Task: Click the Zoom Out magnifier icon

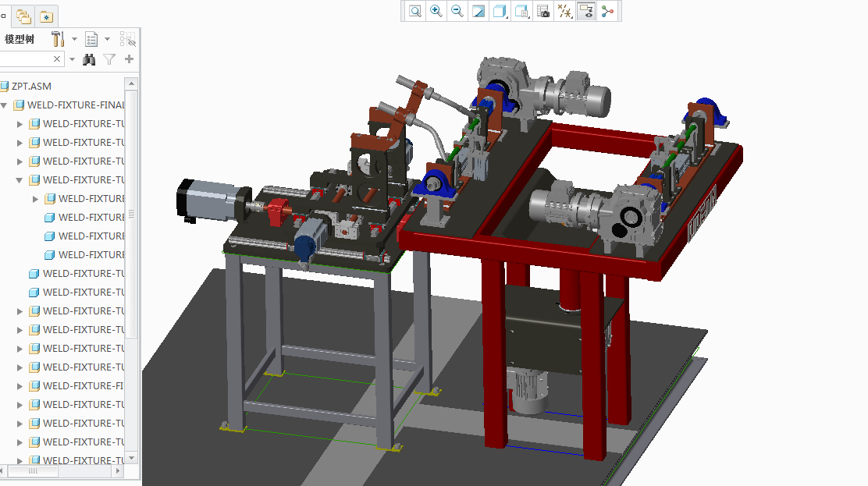Action: point(457,11)
